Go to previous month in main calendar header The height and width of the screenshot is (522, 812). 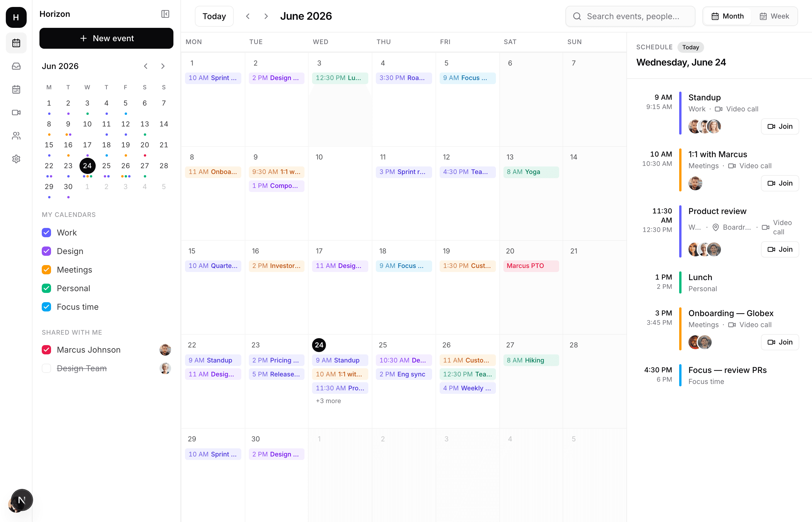pyautogui.click(x=248, y=16)
